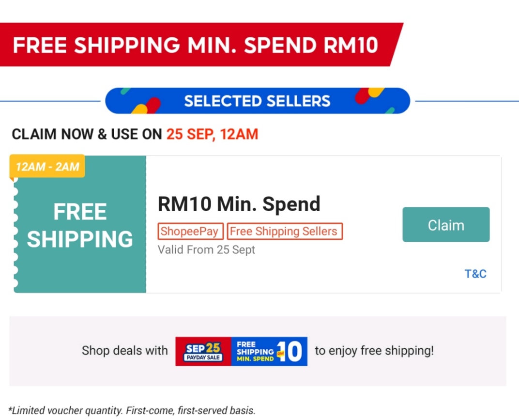519x420 pixels.
Task: Click the RM10 Min. Spend voucher title
Action: (x=239, y=204)
